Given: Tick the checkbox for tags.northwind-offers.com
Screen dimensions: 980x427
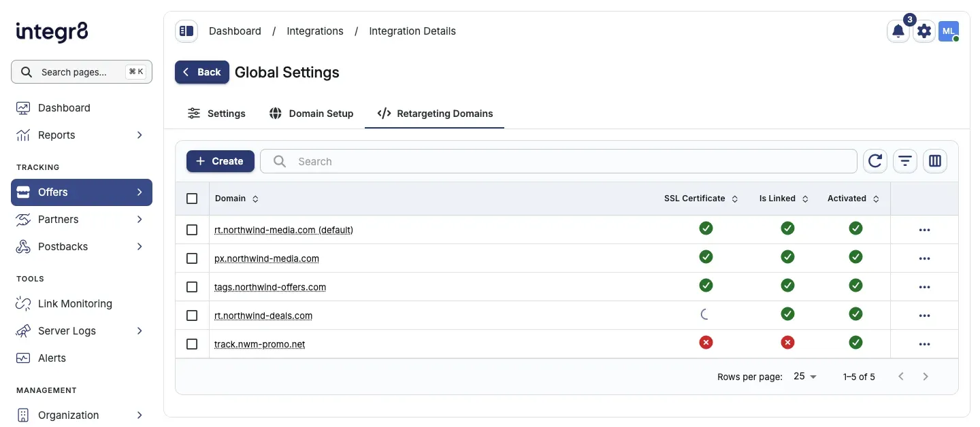Looking at the screenshot, I should [192, 287].
